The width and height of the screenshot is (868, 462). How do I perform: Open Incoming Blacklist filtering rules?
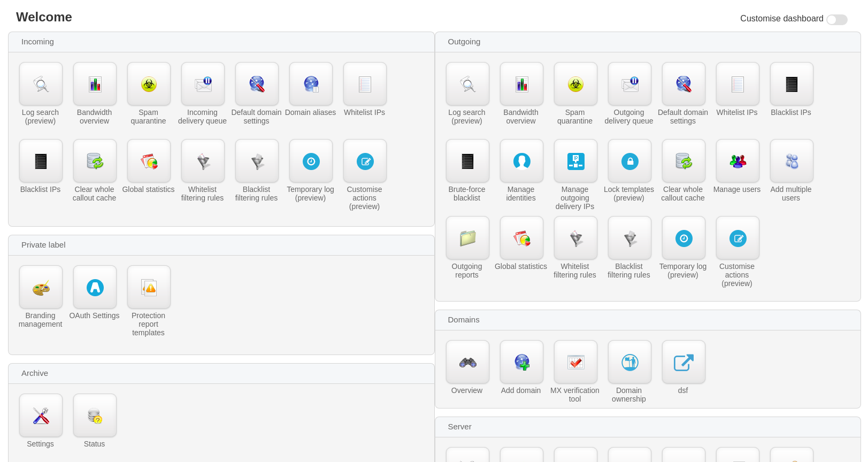tap(257, 161)
